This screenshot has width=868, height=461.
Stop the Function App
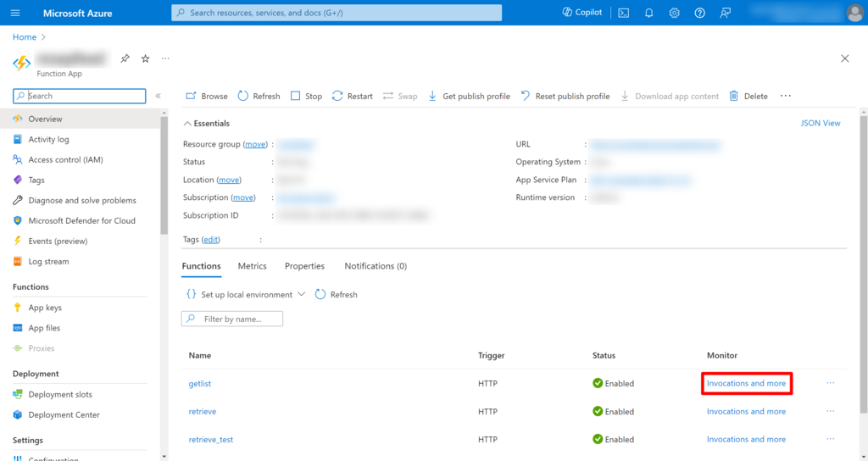[x=306, y=96]
